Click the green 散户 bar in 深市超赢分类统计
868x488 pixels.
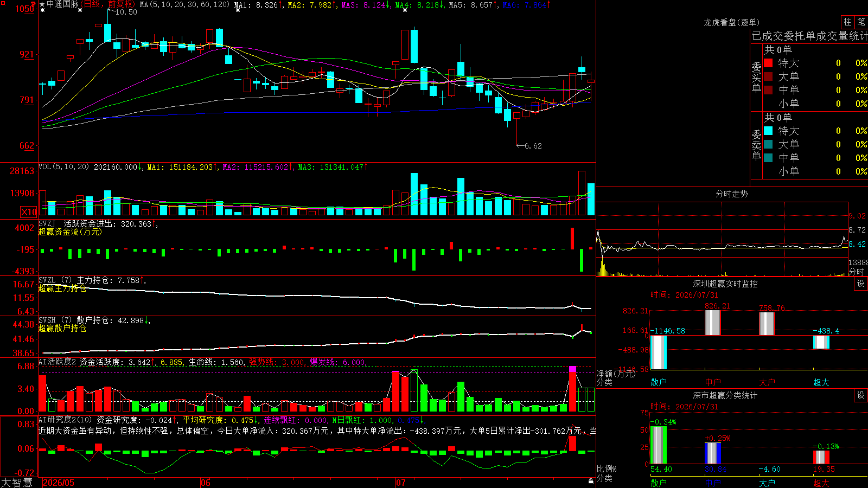click(658, 445)
